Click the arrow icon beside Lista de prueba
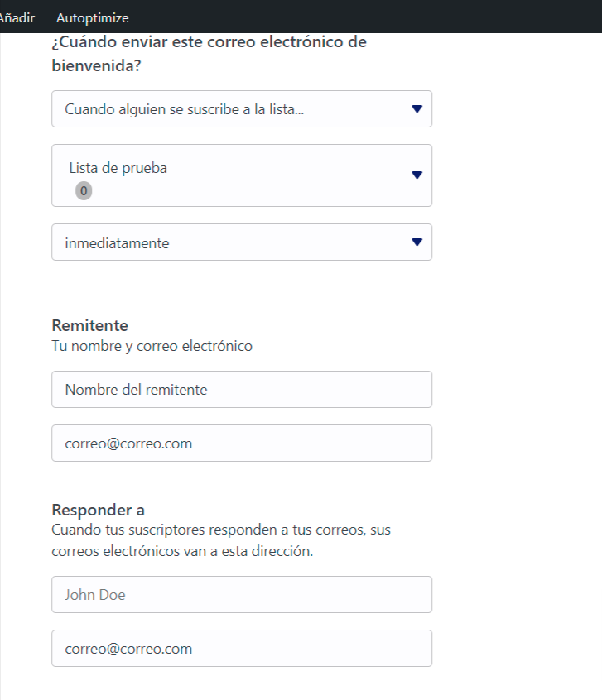The height and width of the screenshot is (700, 602). click(417, 175)
